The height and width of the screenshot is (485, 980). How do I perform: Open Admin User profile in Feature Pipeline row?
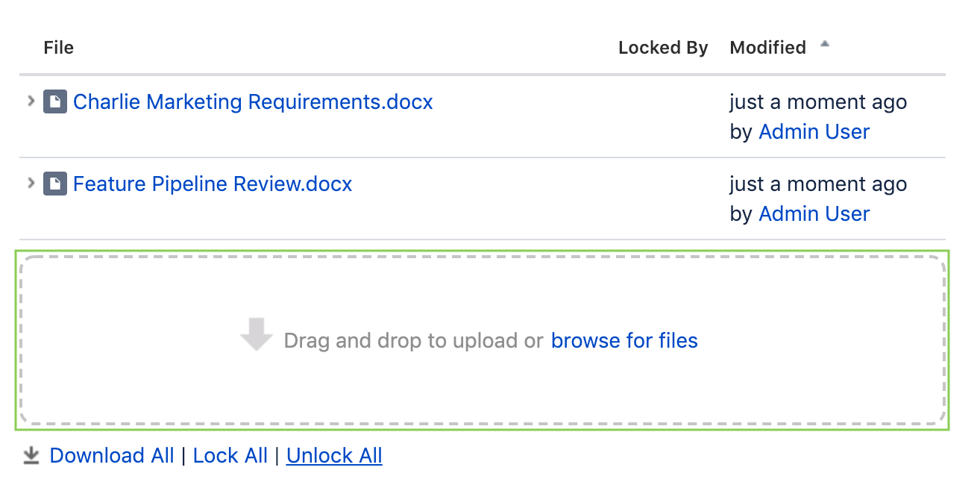tap(814, 214)
